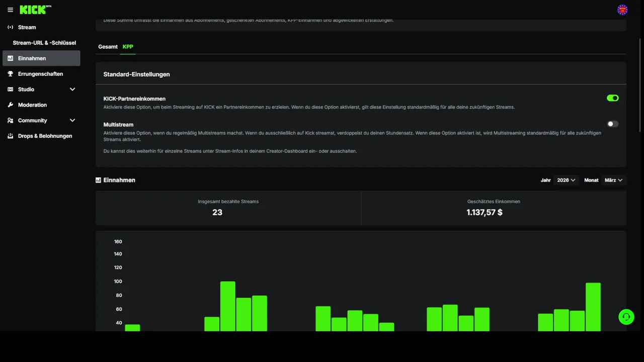This screenshot has width=644, height=362.
Task: Click the Monat label
Action: (x=591, y=180)
